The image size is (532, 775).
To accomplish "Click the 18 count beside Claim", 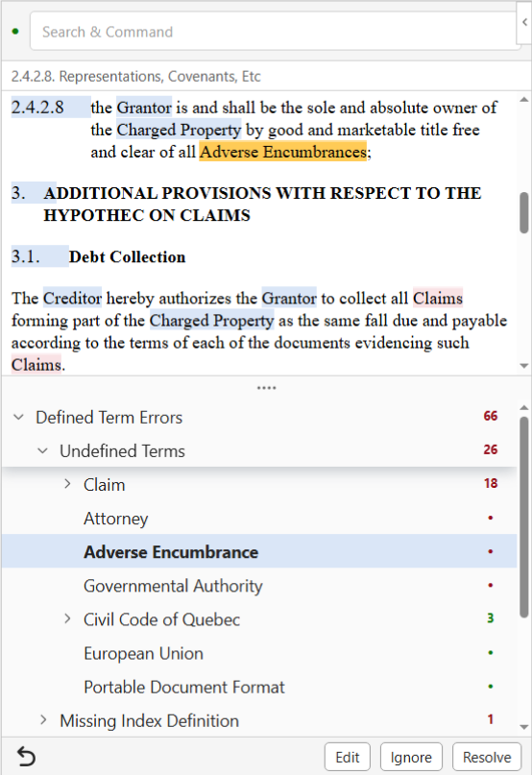I will [491, 483].
